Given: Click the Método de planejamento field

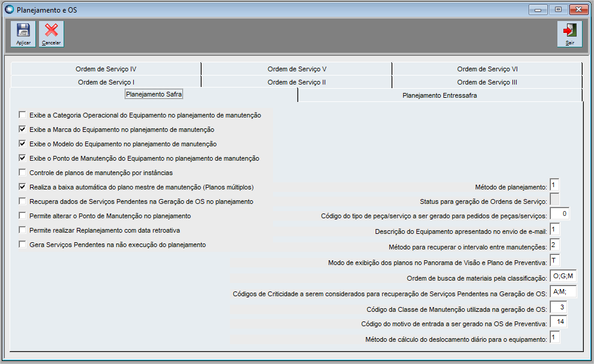Looking at the screenshot, I should [554, 185].
